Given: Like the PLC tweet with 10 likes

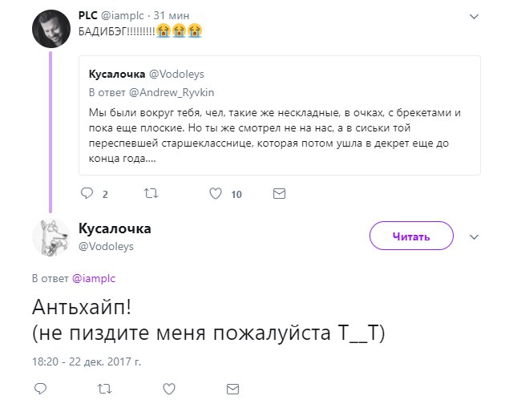Looking at the screenshot, I should (x=215, y=193).
